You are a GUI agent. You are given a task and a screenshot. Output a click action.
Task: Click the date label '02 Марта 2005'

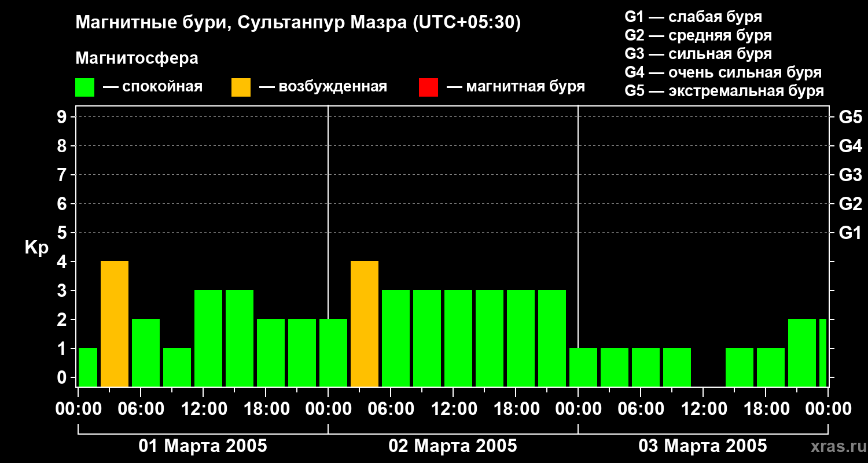453,446
